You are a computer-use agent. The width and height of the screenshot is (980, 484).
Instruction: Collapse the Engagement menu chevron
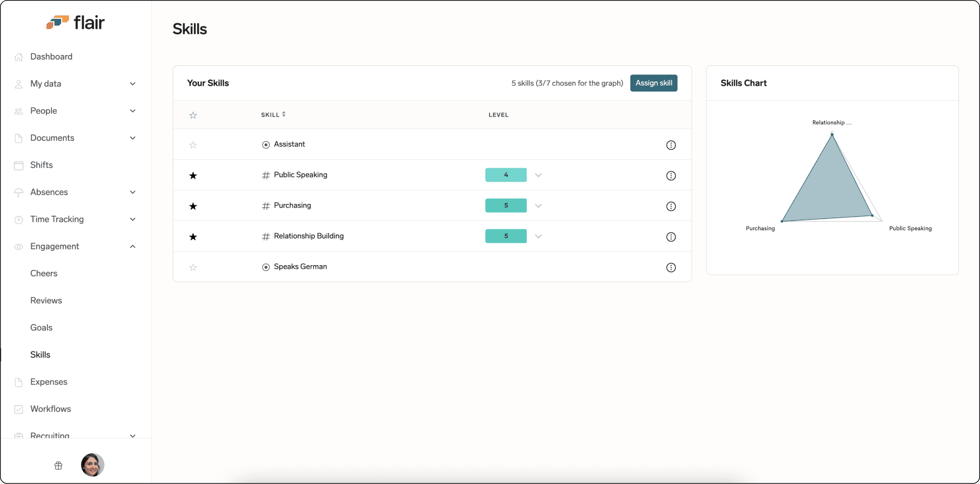133,246
